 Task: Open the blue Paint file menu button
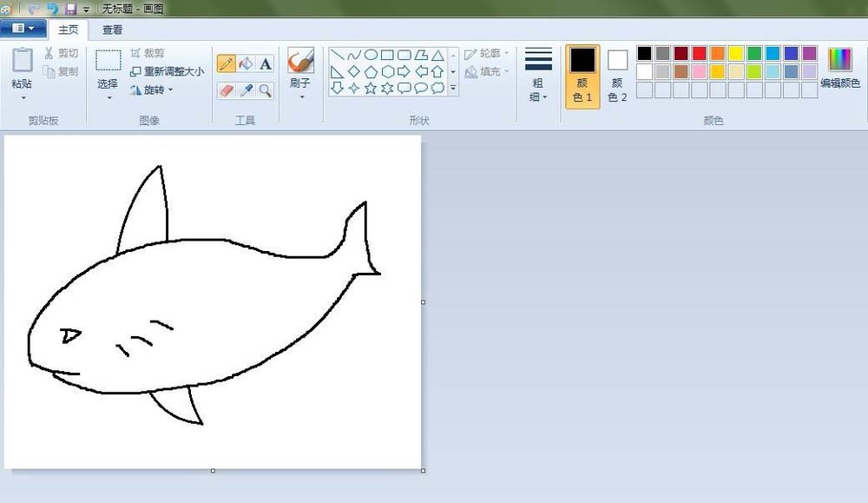coord(23,29)
